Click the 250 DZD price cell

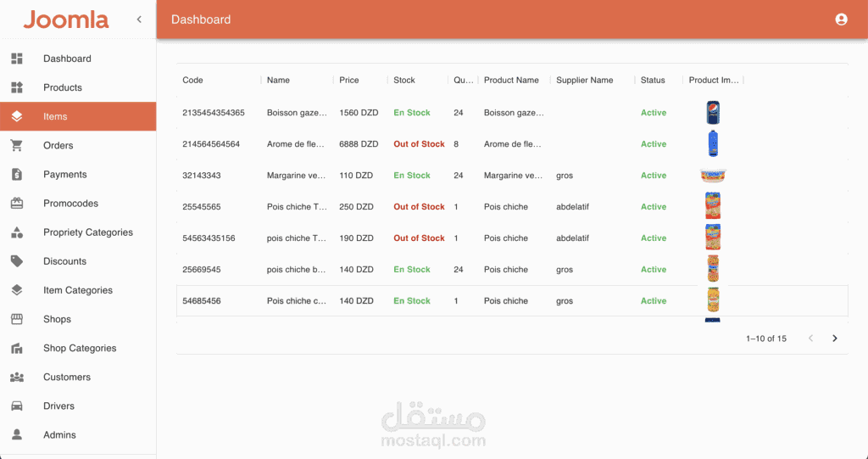357,206
